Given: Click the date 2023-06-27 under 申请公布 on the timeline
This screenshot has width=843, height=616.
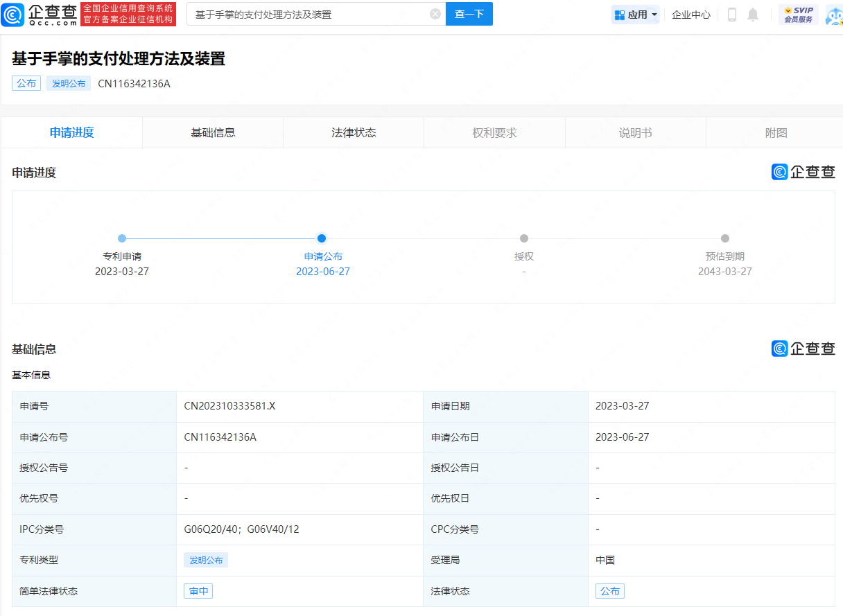Looking at the screenshot, I should 323,272.
